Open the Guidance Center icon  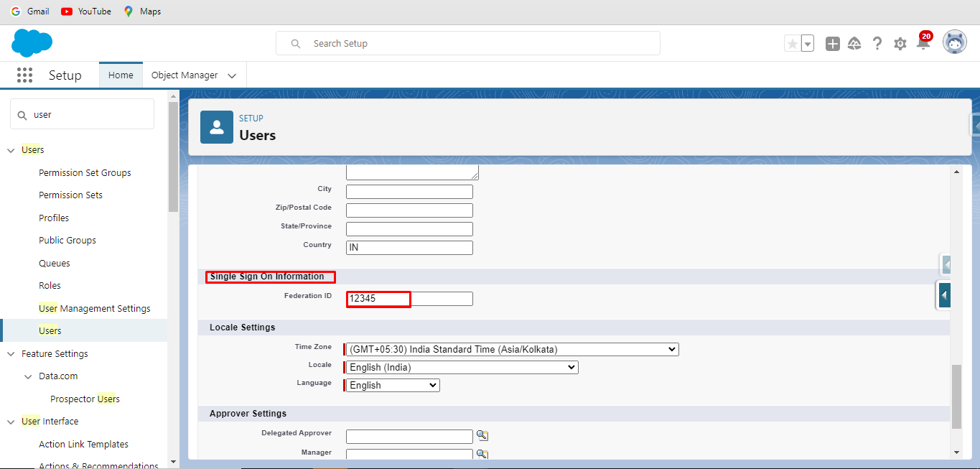point(854,43)
